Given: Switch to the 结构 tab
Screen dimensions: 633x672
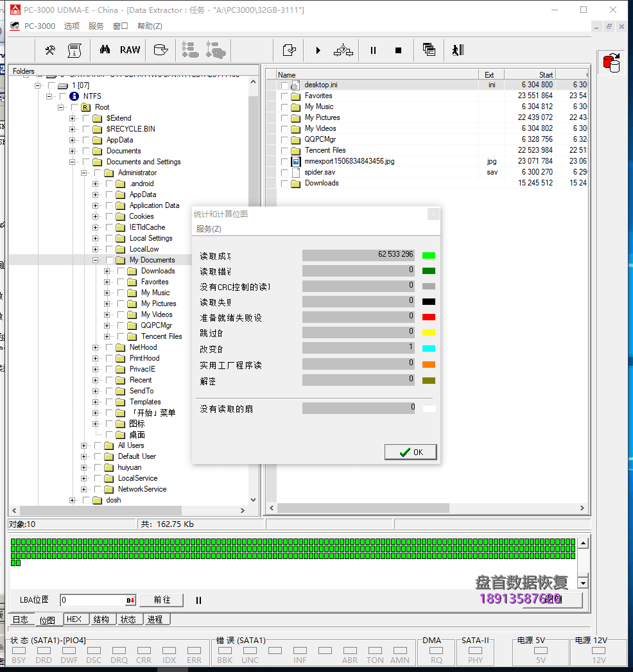Looking at the screenshot, I should (x=101, y=619).
